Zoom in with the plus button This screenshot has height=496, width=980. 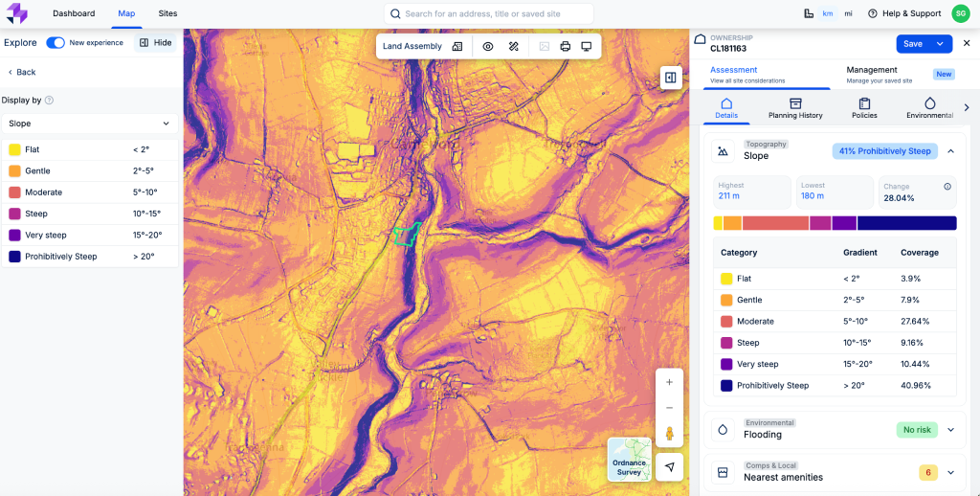pyautogui.click(x=669, y=382)
